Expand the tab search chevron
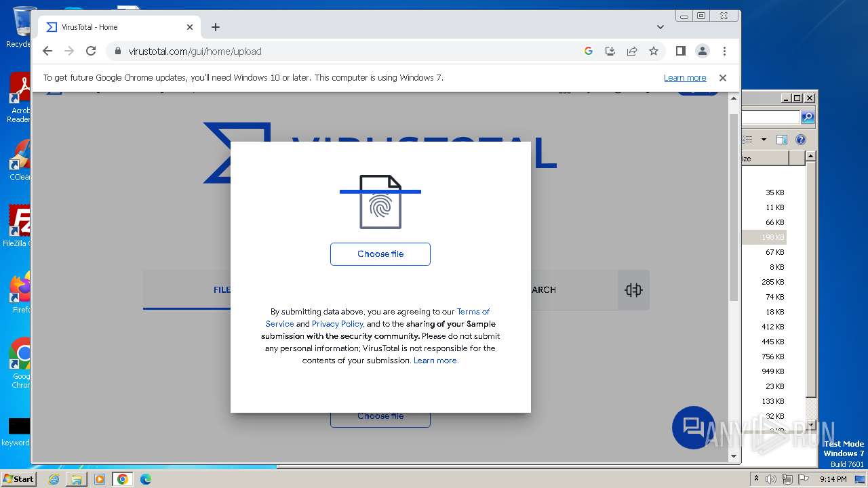Screen dimensions: 868x488 pos(660,27)
